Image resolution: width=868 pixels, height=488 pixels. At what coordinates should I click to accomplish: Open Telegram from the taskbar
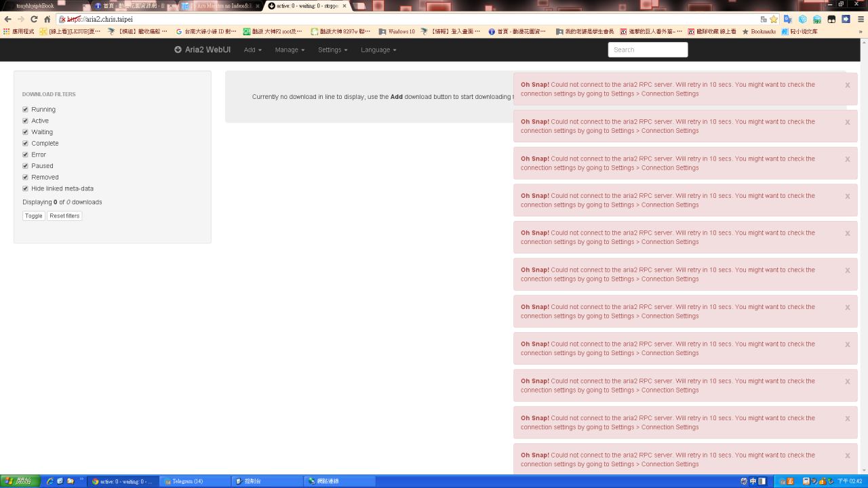(193, 481)
